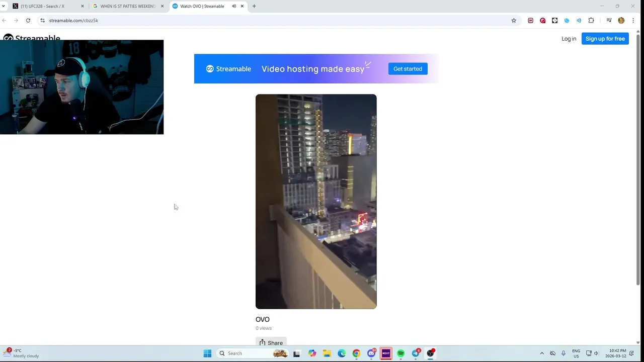Click the red fast-forward extension icon

[x=530, y=21]
